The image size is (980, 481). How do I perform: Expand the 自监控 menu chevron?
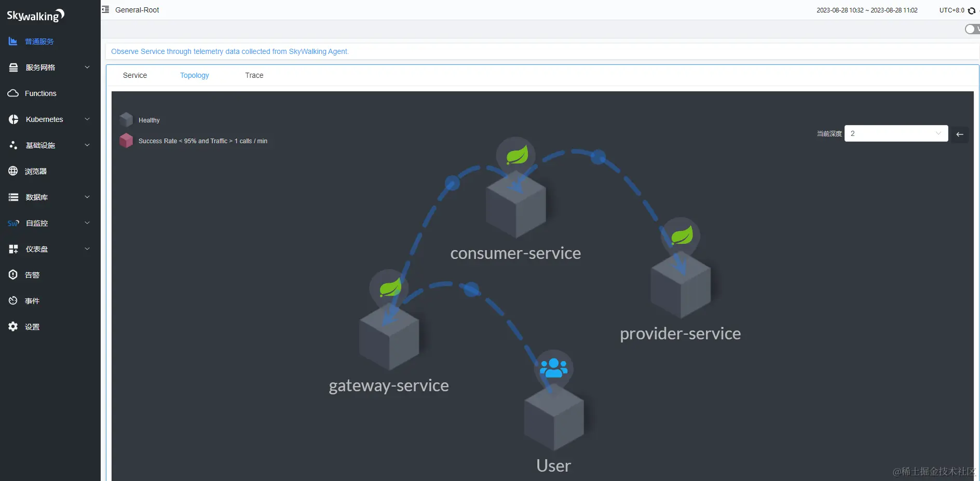(x=87, y=223)
